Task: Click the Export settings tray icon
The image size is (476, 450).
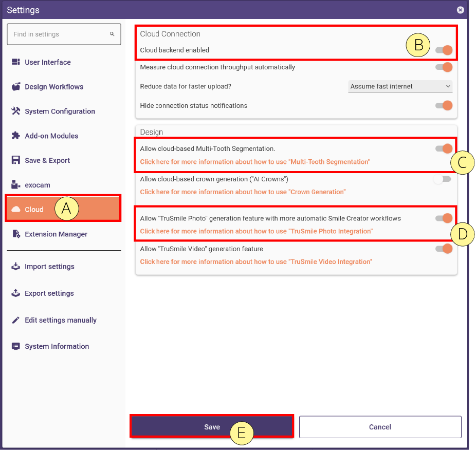Action: [x=16, y=293]
